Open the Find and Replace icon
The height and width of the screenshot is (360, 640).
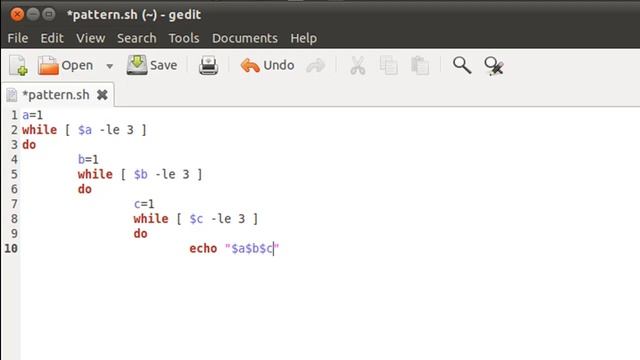494,66
